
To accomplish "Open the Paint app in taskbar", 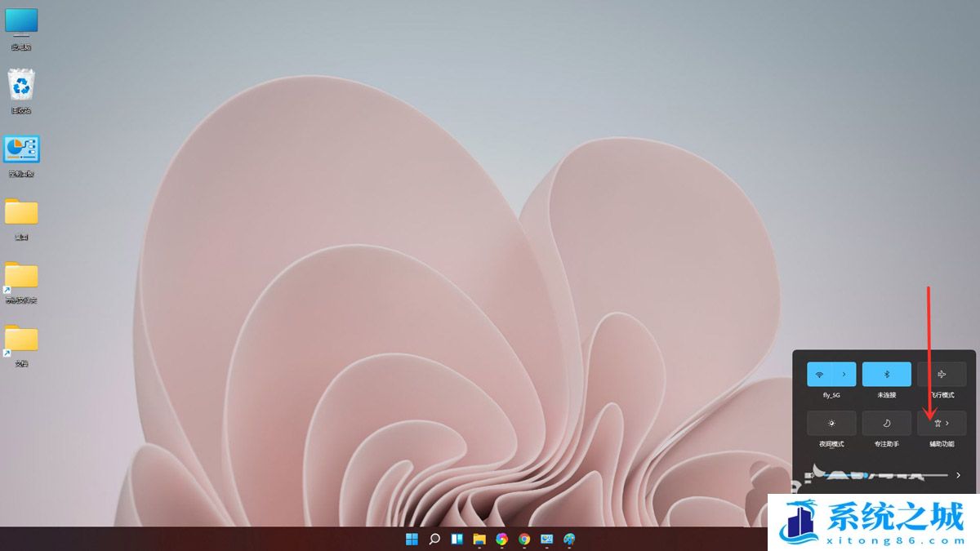I will [x=569, y=539].
